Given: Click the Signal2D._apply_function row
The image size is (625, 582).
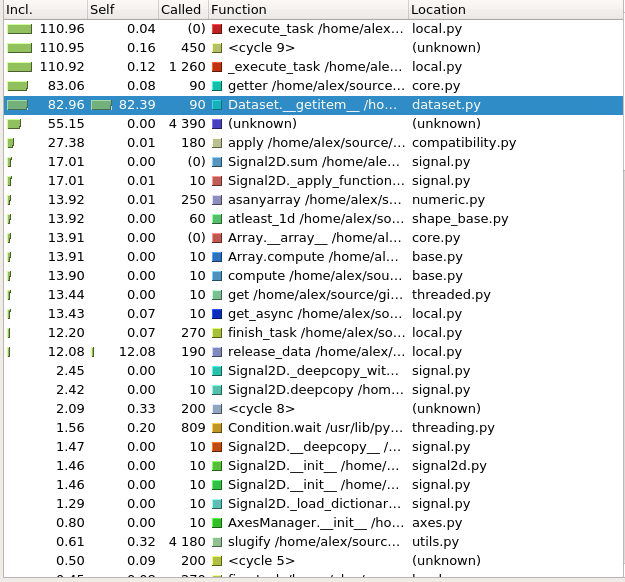Looking at the screenshot, I should (x=313, y=181).
